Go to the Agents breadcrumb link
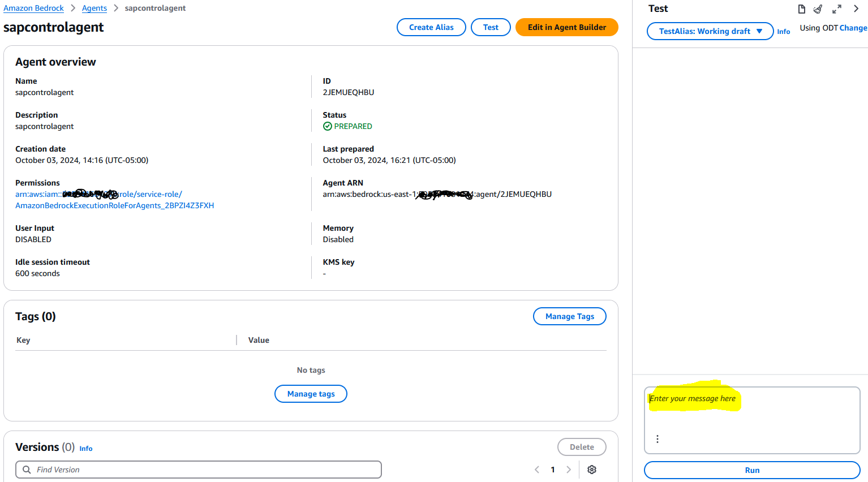Screen dimensions: 868x482 click(94, 8)
